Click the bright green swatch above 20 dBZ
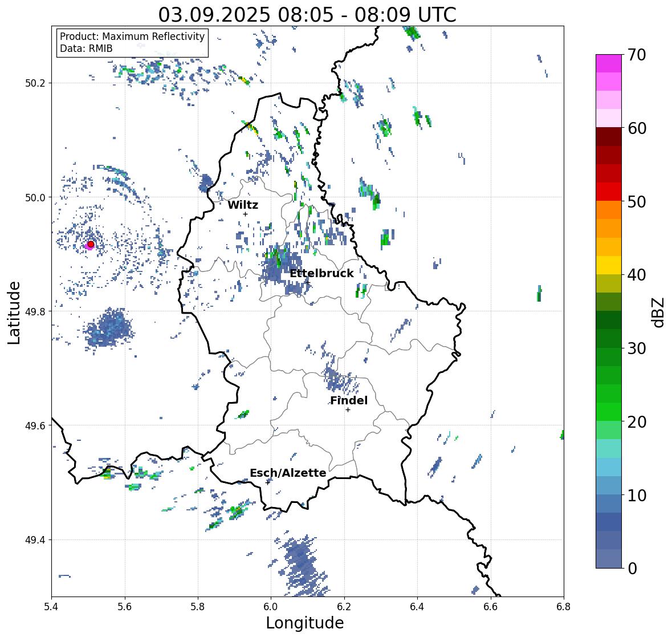 tap(609, 412)
